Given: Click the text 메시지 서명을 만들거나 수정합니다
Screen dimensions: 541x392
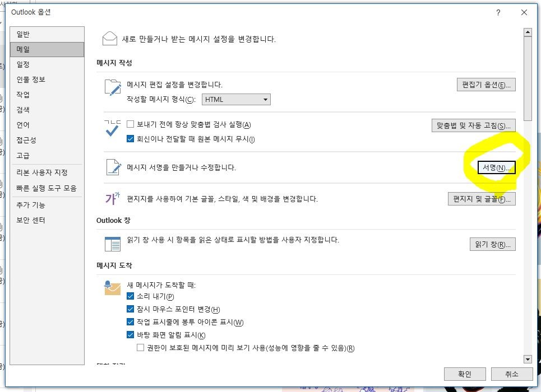Looking at the screenshot, I should click(x=182, y=167).
